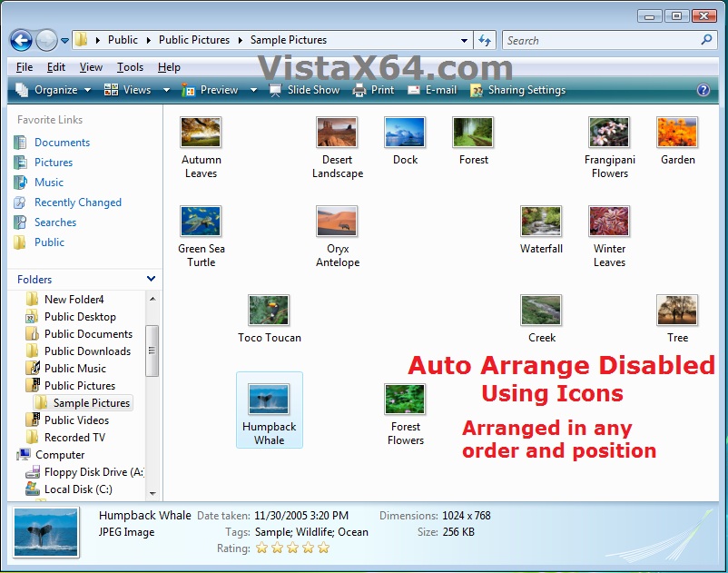Open the File menu

[x=25, y=67]
